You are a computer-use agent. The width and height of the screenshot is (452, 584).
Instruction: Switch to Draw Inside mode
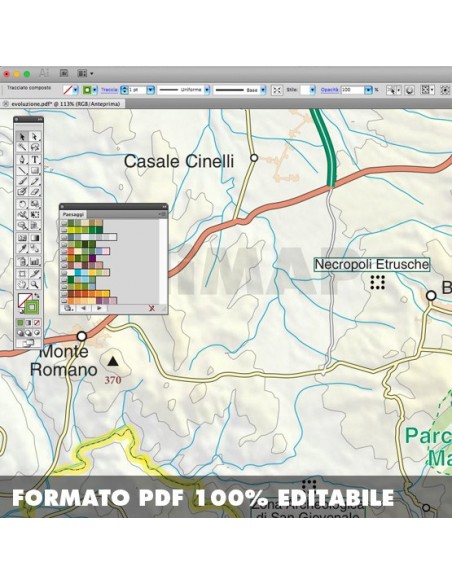click(36, 333)
